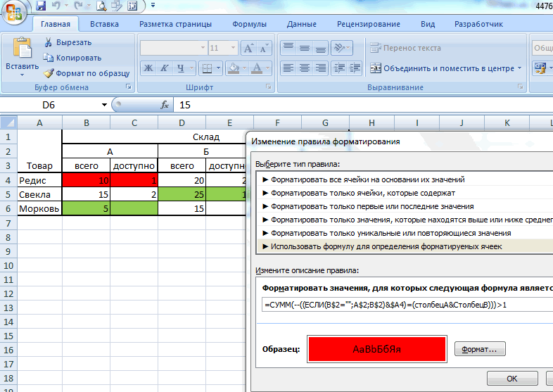Click Объединить и поместить в центре

point(442,68)
